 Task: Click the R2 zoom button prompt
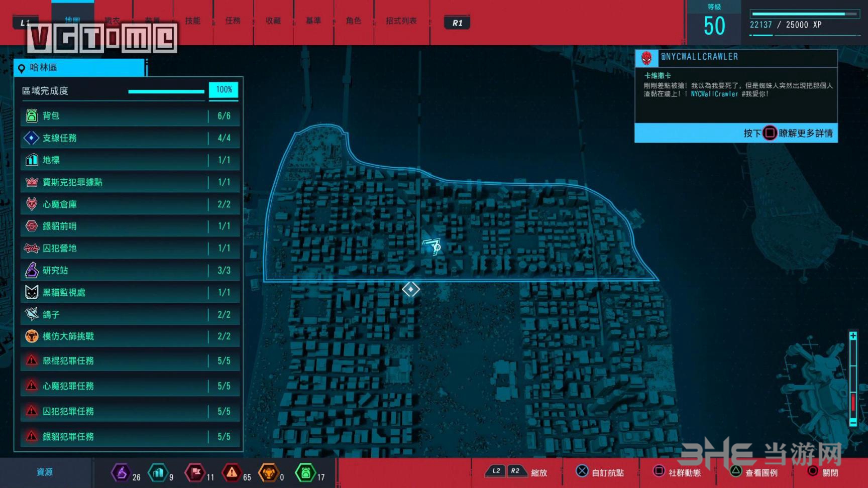click(515, 471)
